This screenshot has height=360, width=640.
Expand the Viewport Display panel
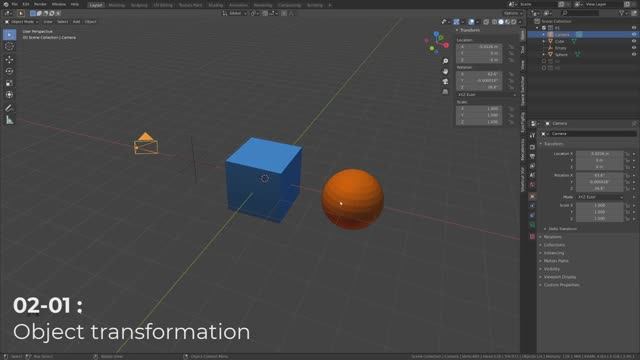[x=559, y=277]
